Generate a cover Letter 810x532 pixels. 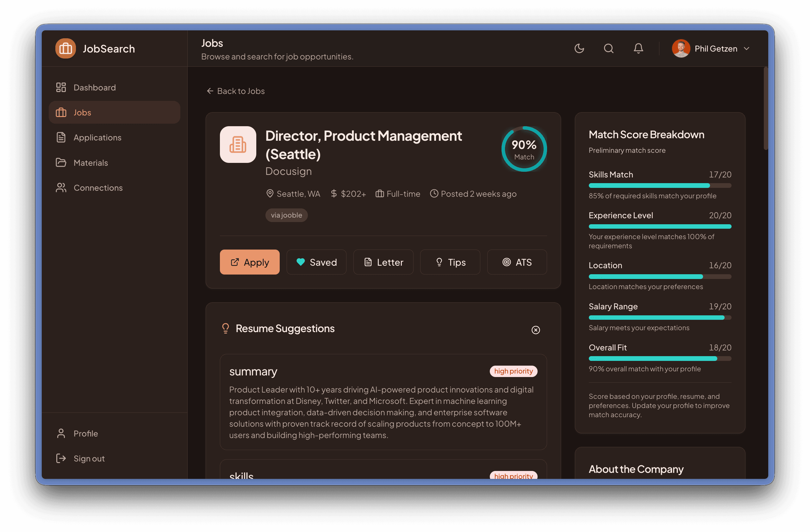pos(383,262)
